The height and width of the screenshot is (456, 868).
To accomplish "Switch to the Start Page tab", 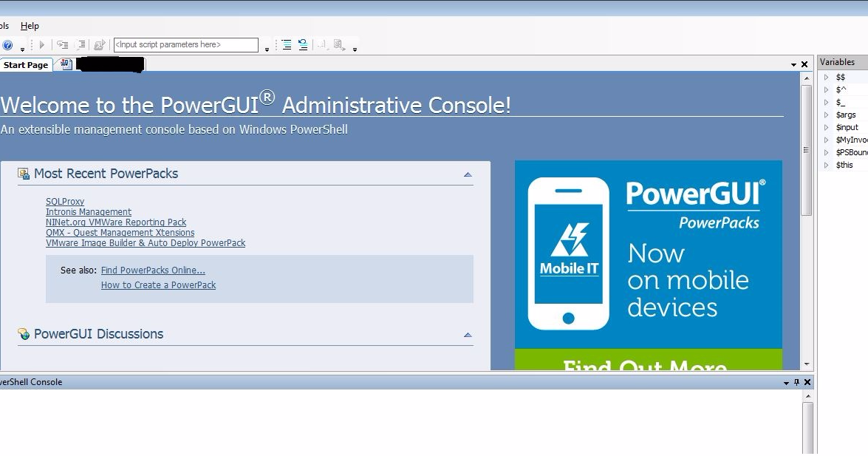I will pyautogui.click(x=26, y=64).
